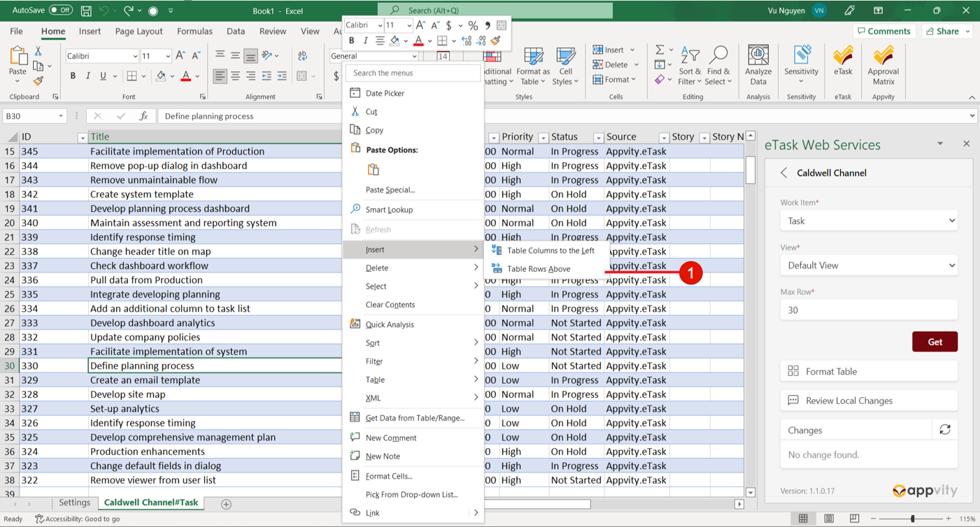Adjust the zoom slider in status bar
This screenshot has width=980, height=527.
click(912, 519)
